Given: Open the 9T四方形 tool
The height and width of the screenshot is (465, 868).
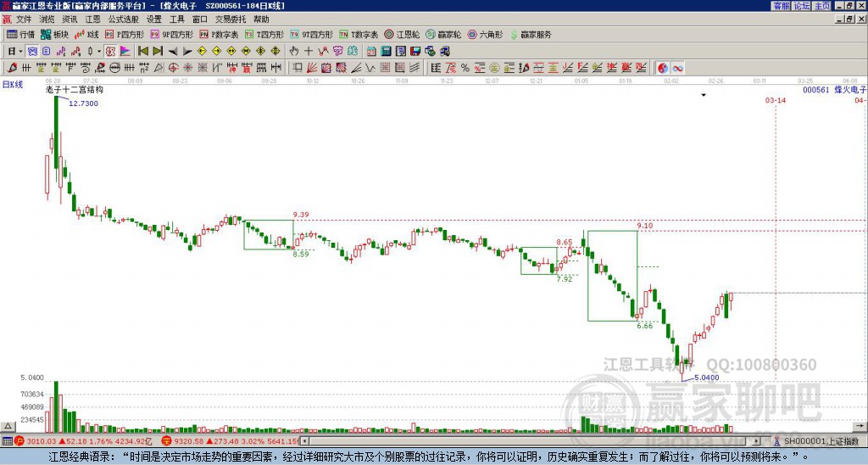Looking at the screenshot, I should pos(312,34).
